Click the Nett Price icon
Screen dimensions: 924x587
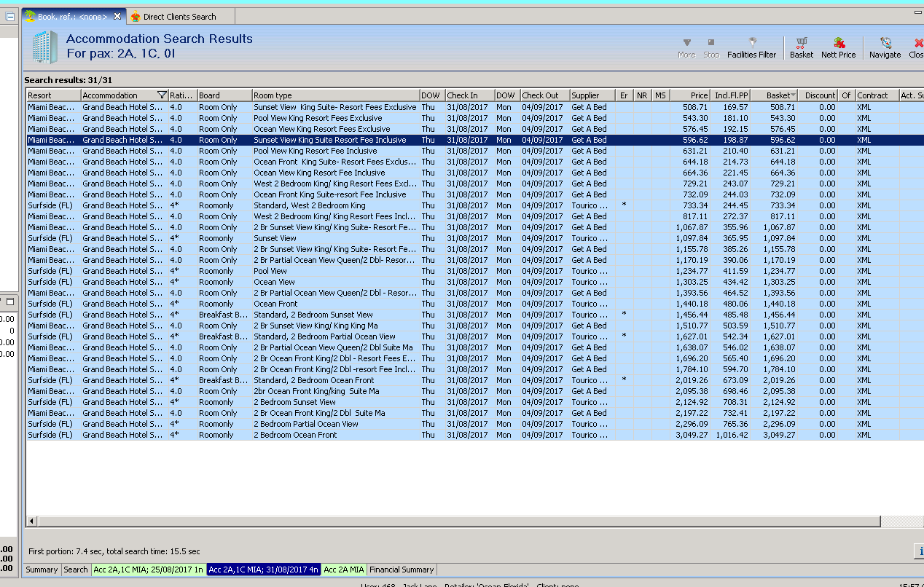(x=838, y=44)
